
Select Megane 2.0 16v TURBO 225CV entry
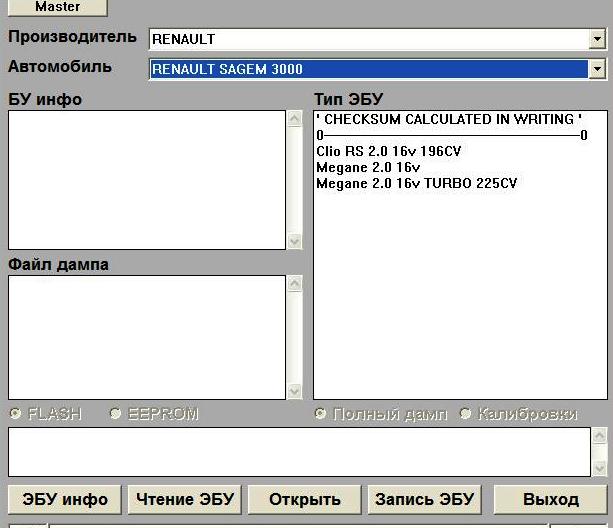click(417, 183)
